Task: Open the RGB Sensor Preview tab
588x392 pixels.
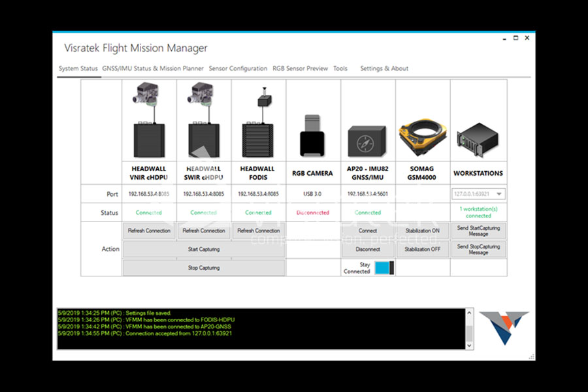Action: click(x=300, y=69)
